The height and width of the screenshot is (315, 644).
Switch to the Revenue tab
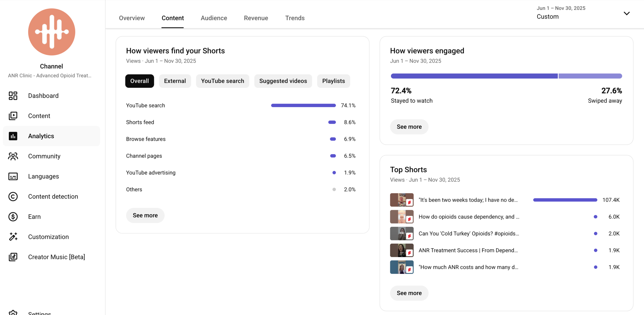click(256, 18)
